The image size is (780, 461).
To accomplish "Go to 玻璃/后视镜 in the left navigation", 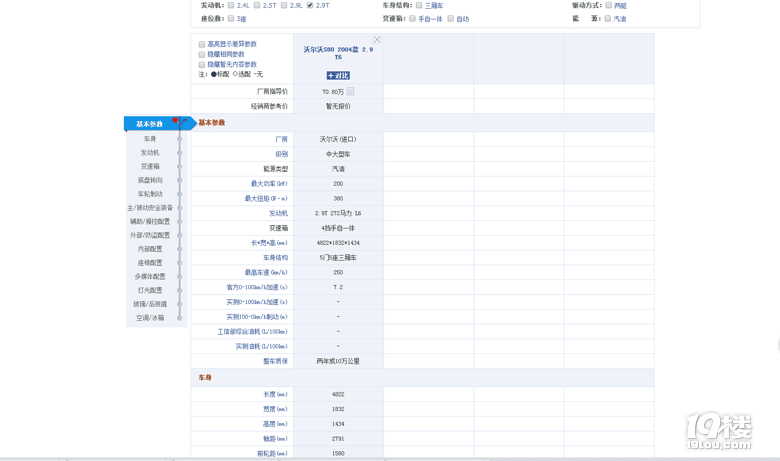I will pos(150,304).
